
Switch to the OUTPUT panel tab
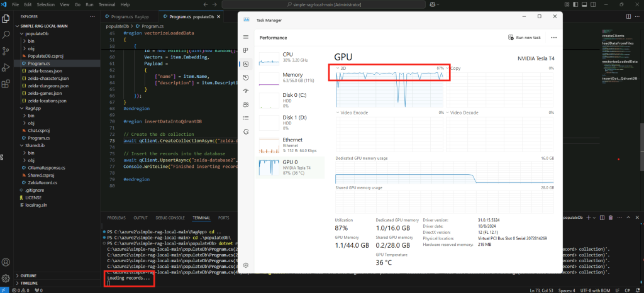click(x=140, y=218)
